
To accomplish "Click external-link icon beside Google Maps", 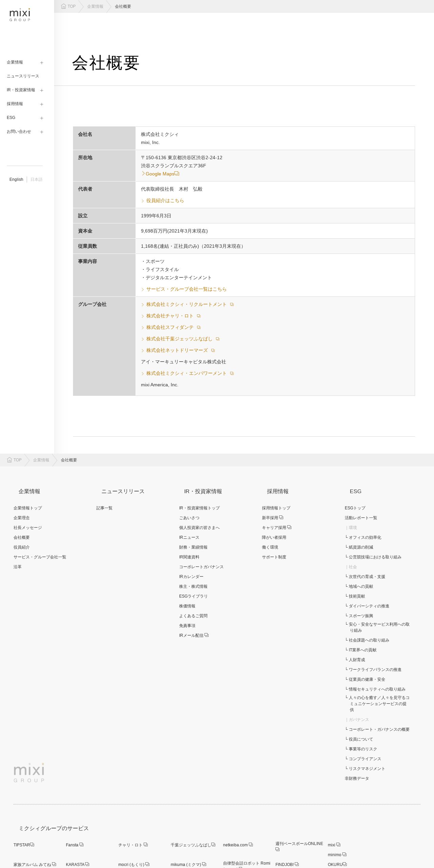I will point(177,173).
